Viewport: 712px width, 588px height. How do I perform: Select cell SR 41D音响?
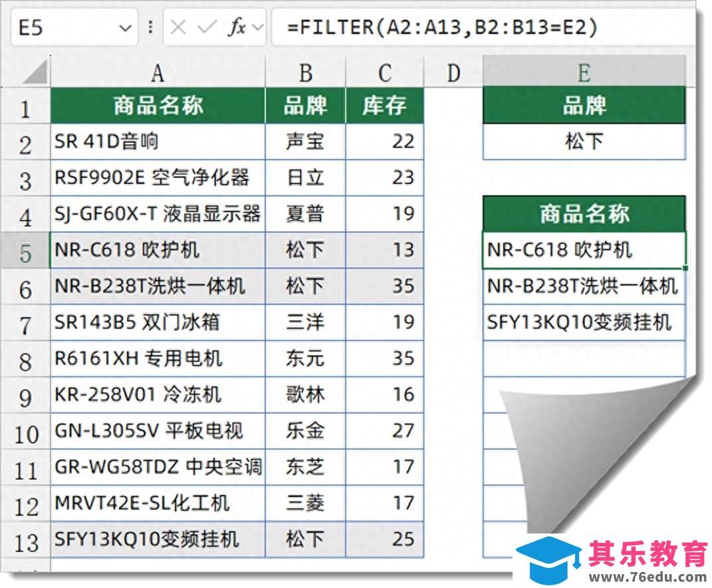click(158, 142)
